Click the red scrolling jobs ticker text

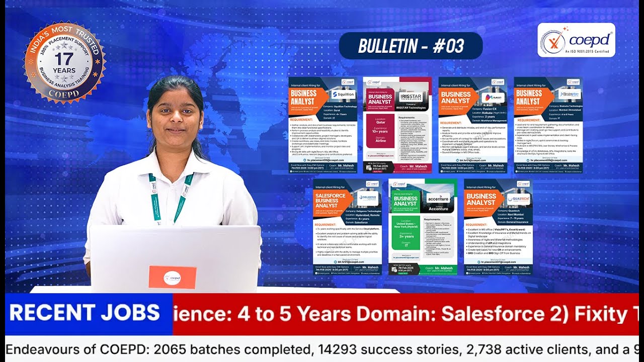pyautogui.click(x=406, y=314)
